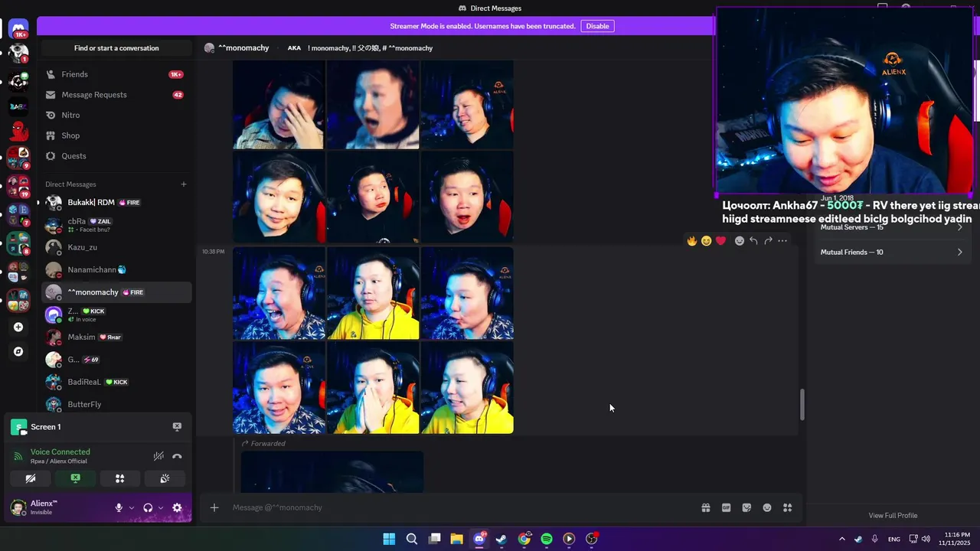React with heart emoji on message
Viewport: 980px width, 551px height.
[720, 240]
